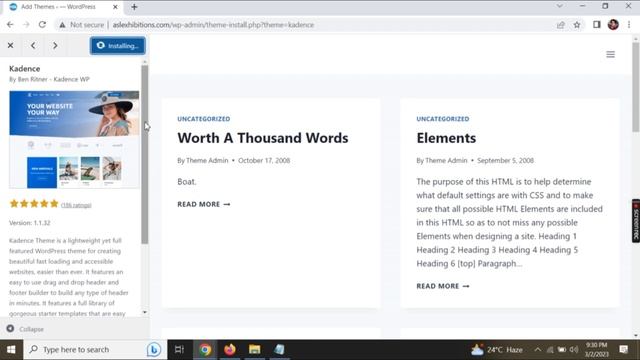640x360 pixels.
Task: Open the Elements post title
Action: (446, 138)
